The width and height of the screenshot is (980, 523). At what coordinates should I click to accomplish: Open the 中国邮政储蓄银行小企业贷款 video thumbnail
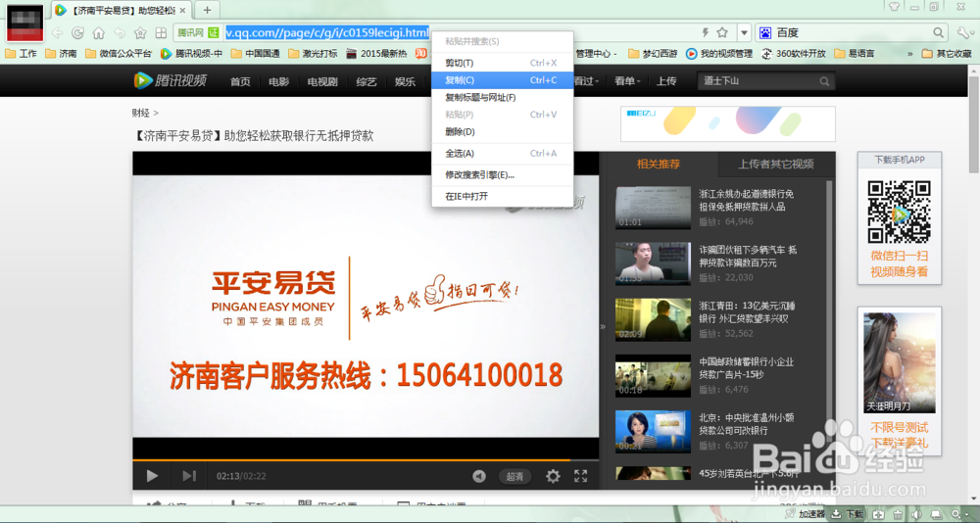tap(653, 375)
